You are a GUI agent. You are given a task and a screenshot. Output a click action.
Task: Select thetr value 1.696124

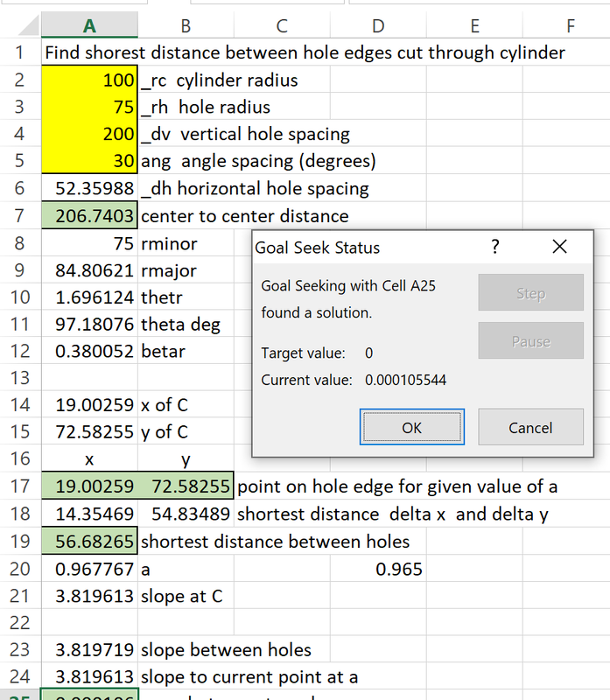click(x=90, y=297)
